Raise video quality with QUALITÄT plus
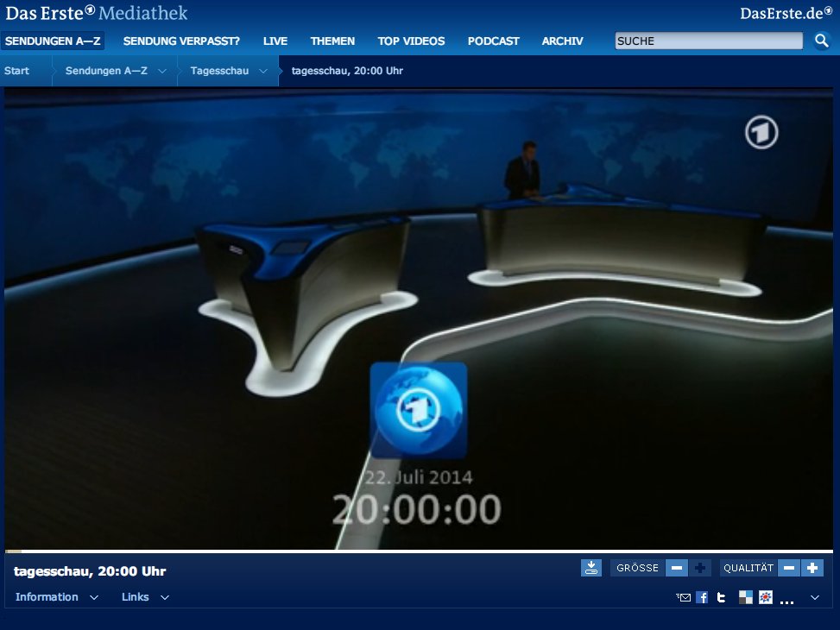This screenshot has width=840, height=630. click(x=812, y=568)
